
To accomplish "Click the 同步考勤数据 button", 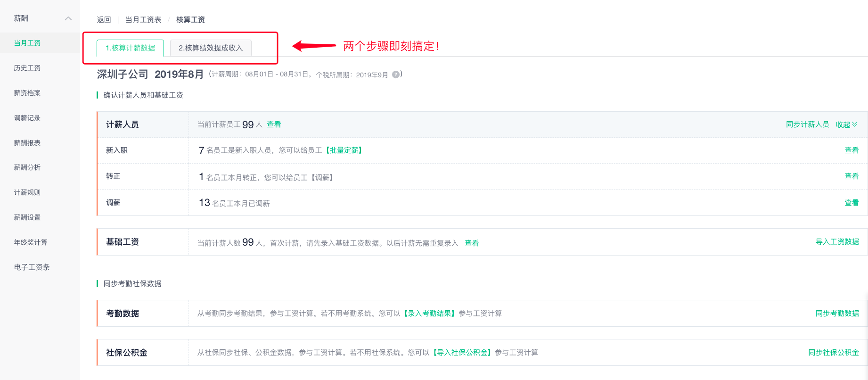I will (837, 314).
